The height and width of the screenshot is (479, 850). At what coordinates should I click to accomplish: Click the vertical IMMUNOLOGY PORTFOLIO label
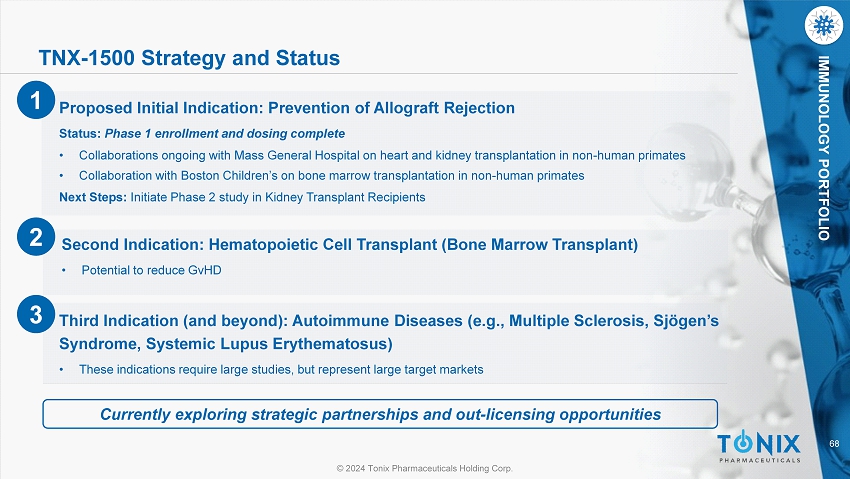pyautogui.click(x=822, y=150)
